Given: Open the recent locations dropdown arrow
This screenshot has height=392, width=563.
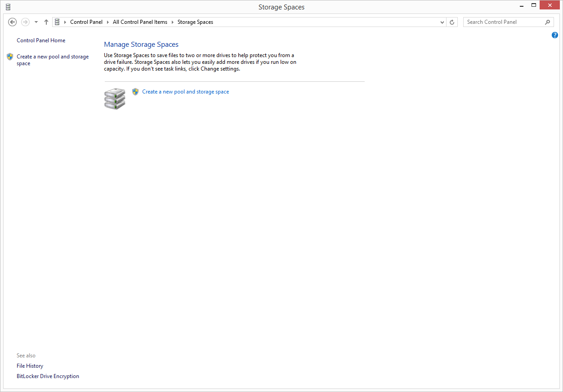Looking at the screenshot, I should click(x=36, y=22).
